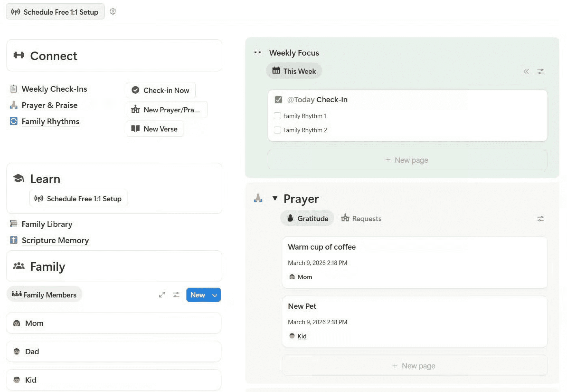Open the dropdown arrow on the New button

pyautogui.click(x=215, y=295)
